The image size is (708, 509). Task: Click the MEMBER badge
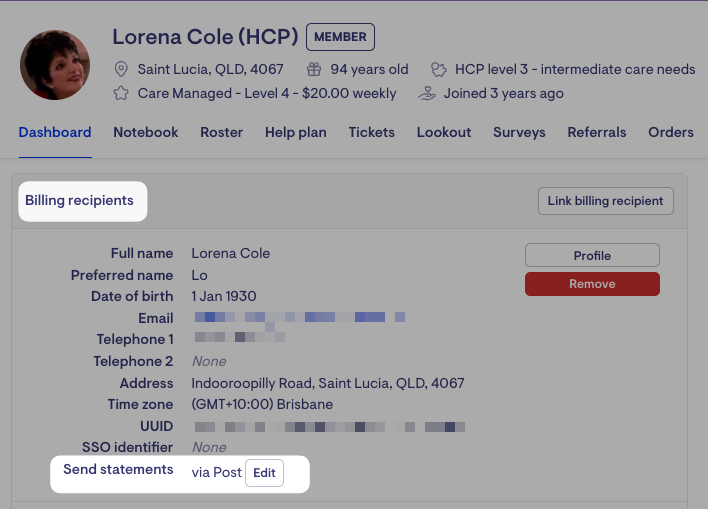[x=340, y=38]
